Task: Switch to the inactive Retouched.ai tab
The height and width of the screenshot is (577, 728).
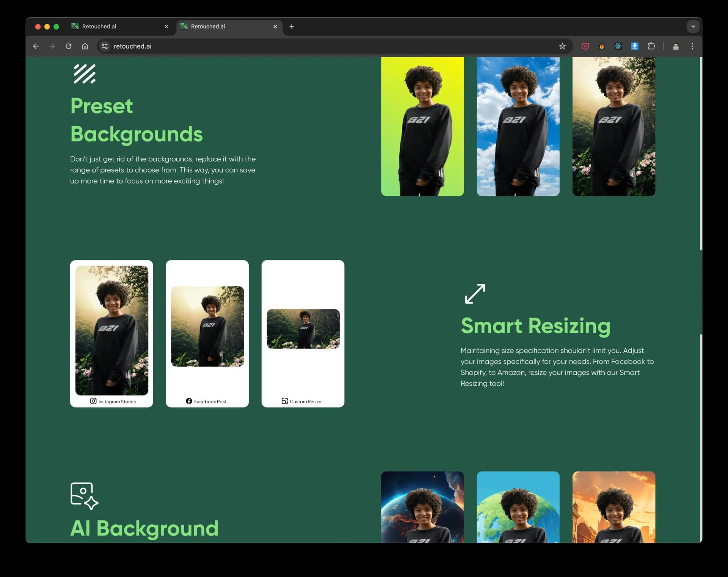Action: 120,27
